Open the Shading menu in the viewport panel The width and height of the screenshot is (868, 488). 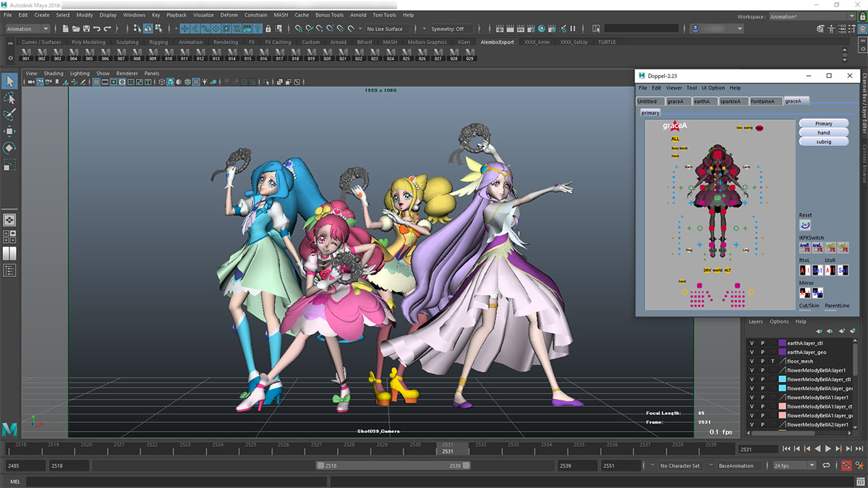tap(54, 73)
